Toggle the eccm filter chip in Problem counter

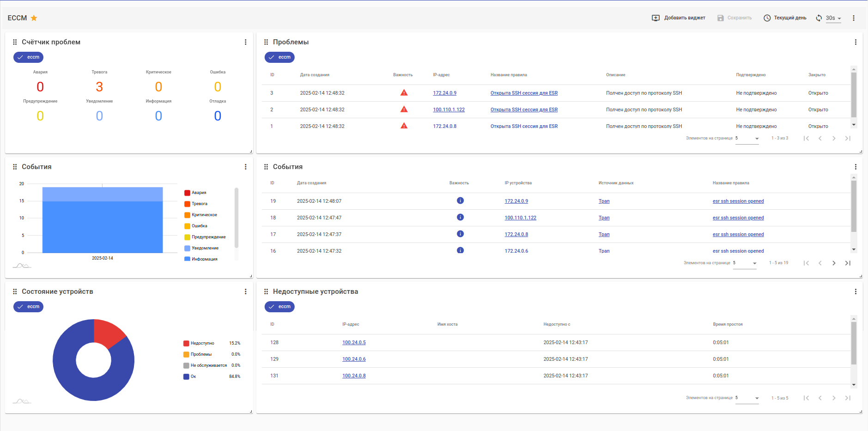click(29, 57)
